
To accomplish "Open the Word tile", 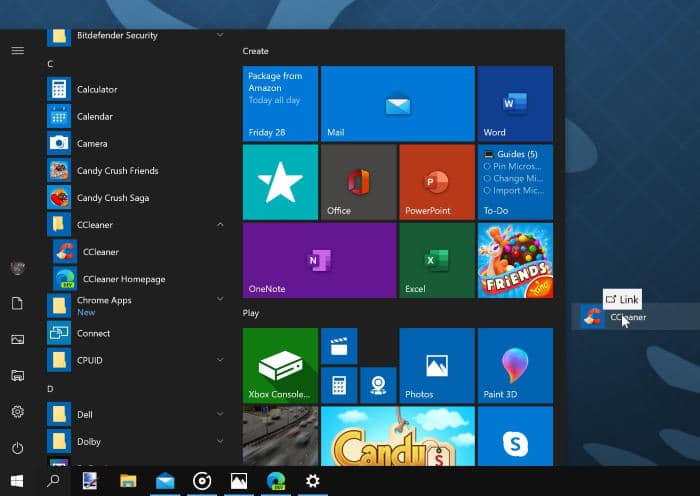I will (515, 104).
